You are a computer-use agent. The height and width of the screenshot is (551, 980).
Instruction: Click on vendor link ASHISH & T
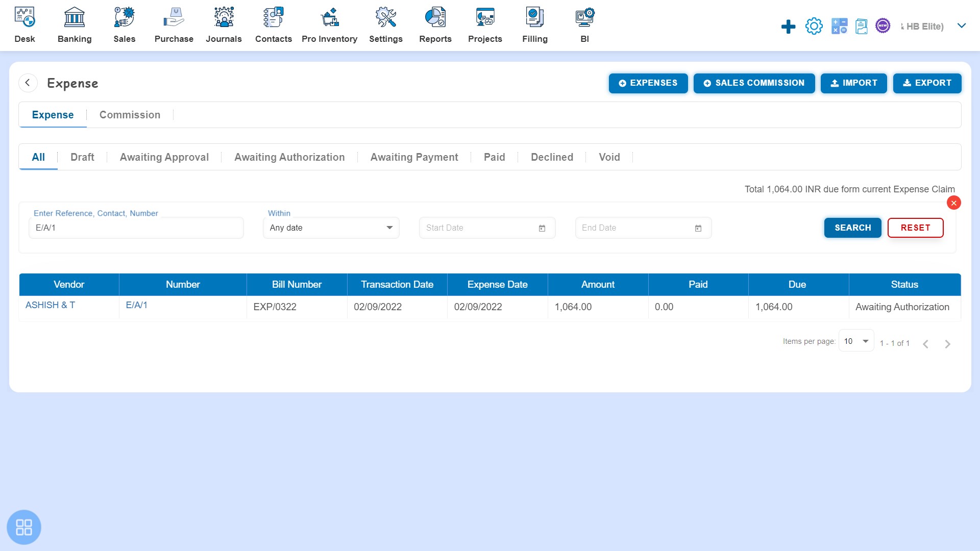coord(50,305)
